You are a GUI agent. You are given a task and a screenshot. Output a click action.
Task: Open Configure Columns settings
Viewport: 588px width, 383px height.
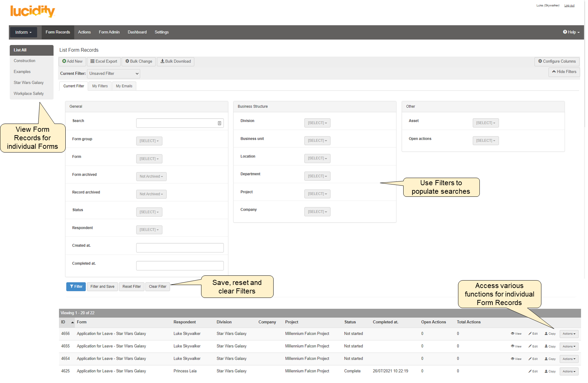click(x=557, y=61)
